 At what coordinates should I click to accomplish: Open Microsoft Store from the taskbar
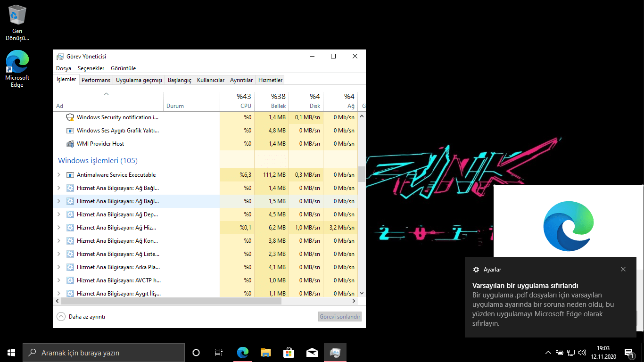pos(289,353)
